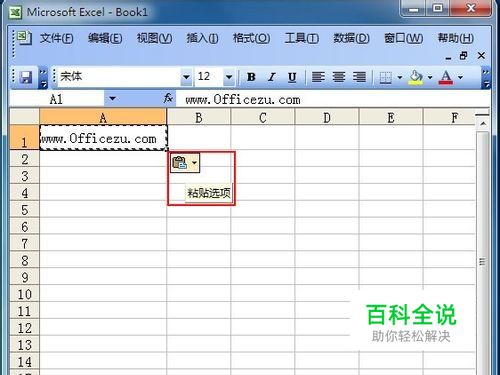The image size is (500, 375).
Task: Click the Excel workbook icon in menu bar
Action: [x=24, y=37]
